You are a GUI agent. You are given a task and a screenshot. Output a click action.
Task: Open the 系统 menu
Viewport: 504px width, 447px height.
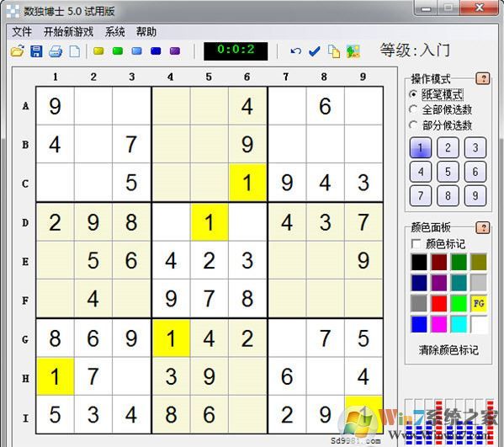[114, 31]
